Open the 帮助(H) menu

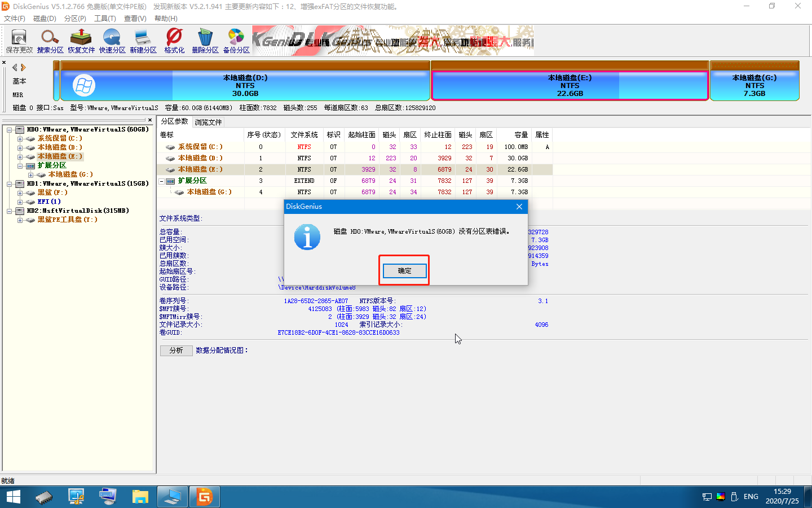click(166, 19)
